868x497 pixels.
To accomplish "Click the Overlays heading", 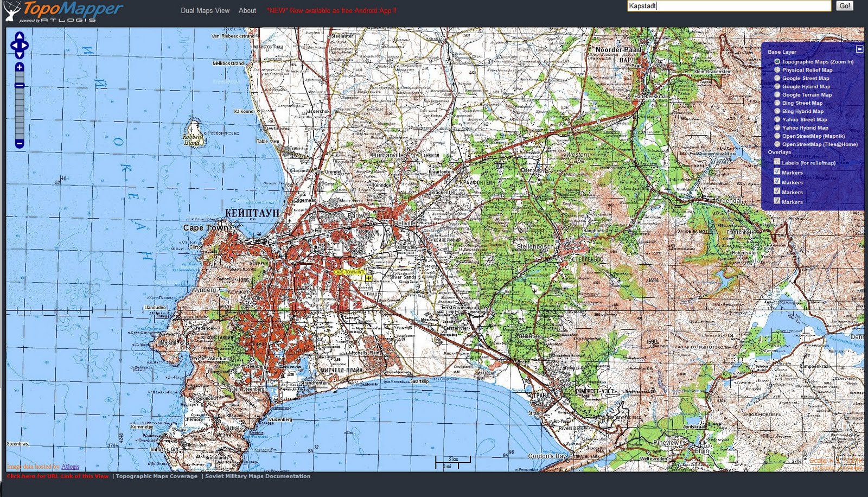I will pos(779,152).
